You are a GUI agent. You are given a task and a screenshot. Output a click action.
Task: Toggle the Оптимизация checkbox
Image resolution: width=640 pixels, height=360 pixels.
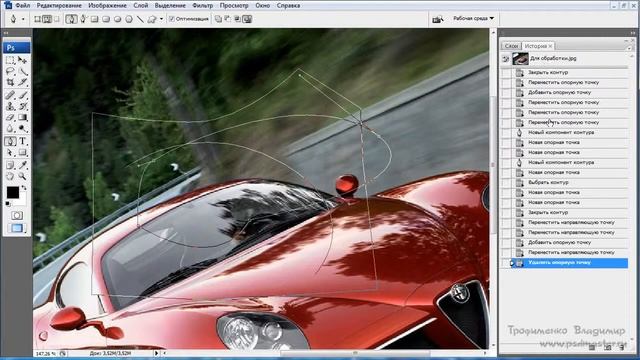[x=172, y=19]
